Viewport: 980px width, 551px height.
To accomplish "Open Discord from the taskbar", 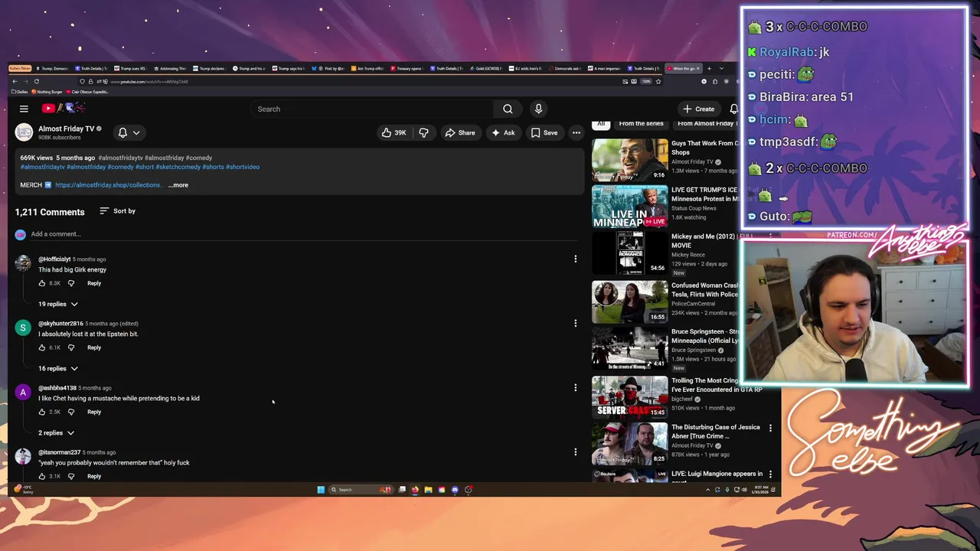I will [455, 490].
